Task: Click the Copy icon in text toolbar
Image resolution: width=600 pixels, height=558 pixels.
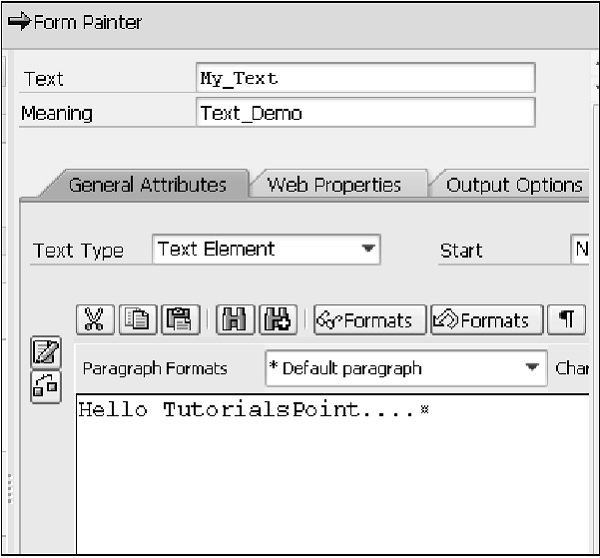Action: click(137, 319)
